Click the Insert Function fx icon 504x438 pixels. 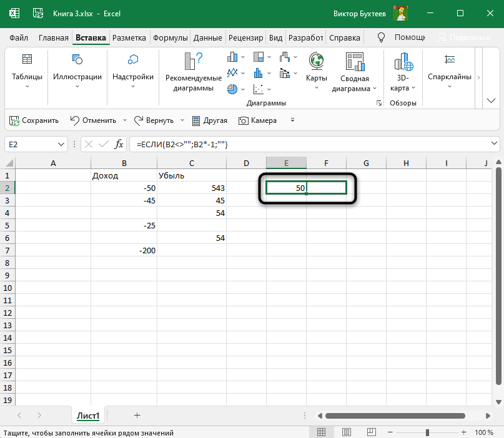coord(119,144)
